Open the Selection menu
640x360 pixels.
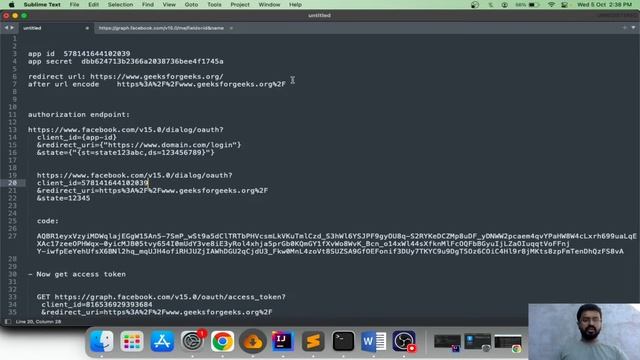coord(120,4)
